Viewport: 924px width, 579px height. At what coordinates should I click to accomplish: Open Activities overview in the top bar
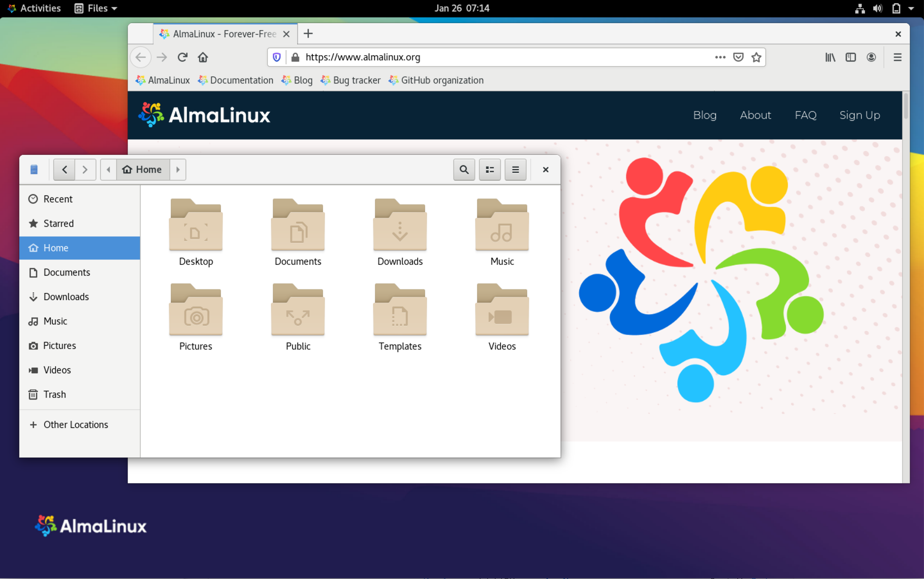point(34,8)
